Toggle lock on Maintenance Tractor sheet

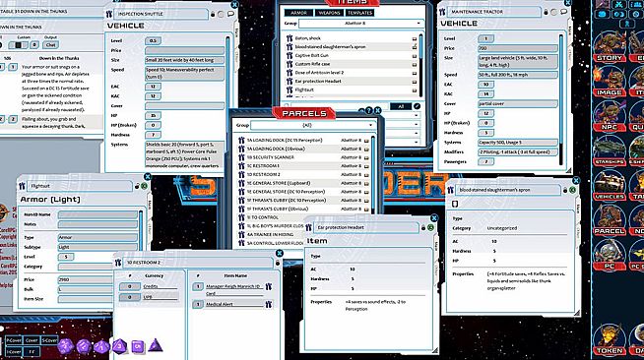(x=546, y=13)
